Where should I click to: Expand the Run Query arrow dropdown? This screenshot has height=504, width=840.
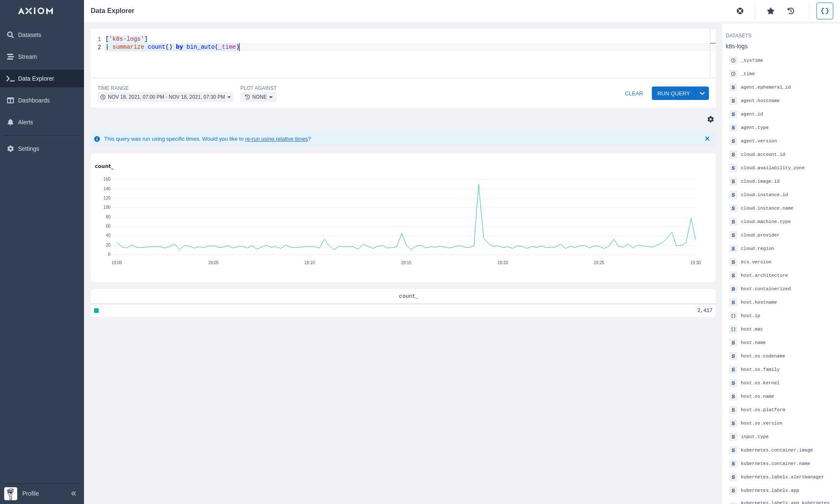(x=702, y=93)
